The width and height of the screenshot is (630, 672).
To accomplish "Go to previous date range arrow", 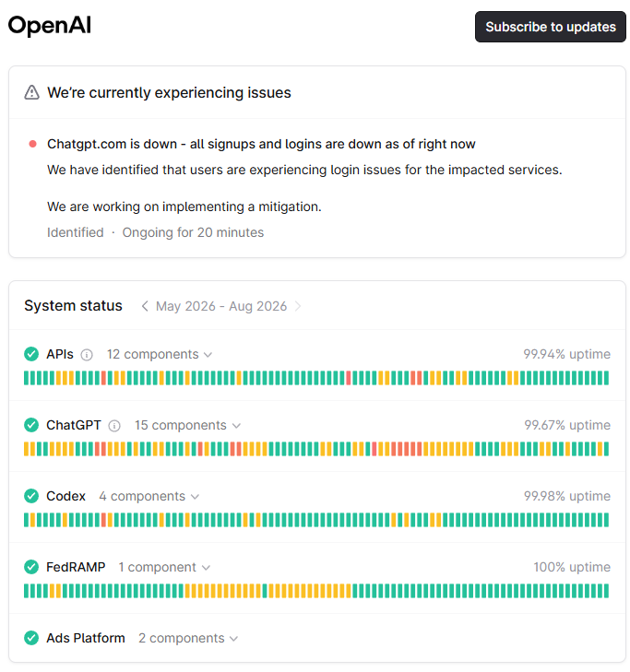I will tap(145, 306).
